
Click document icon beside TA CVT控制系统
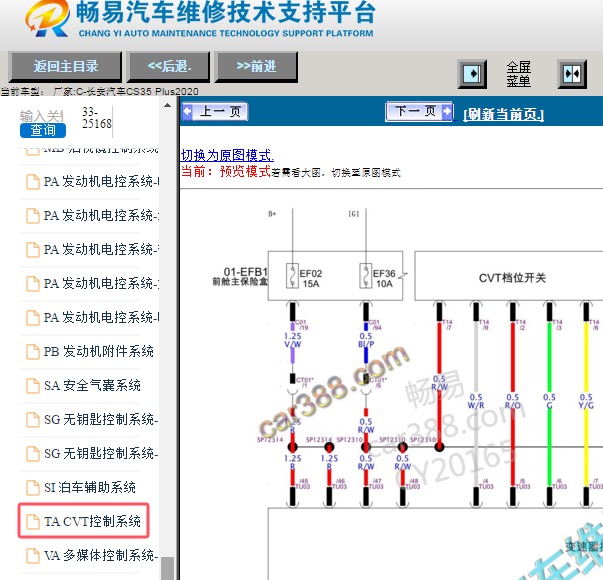point(33,522)
